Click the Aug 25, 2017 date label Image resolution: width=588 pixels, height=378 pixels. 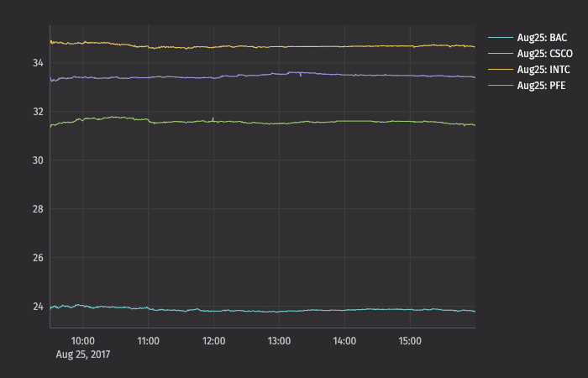83,354
